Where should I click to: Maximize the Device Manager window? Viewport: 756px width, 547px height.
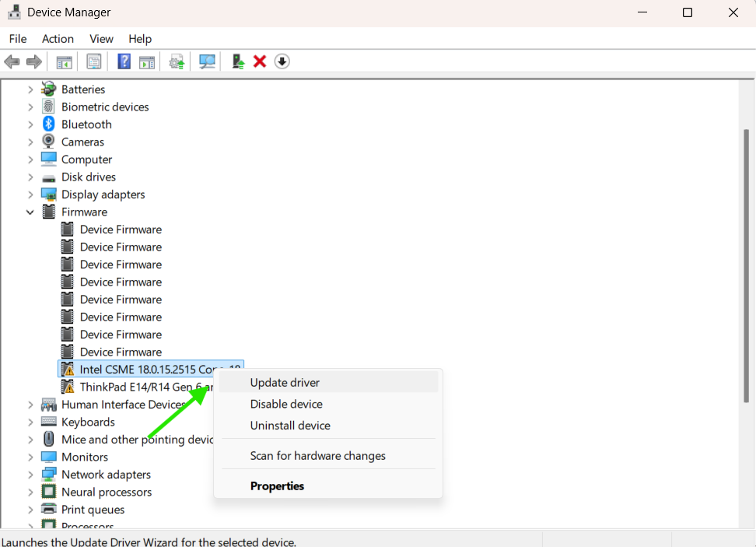click(688, 12)
